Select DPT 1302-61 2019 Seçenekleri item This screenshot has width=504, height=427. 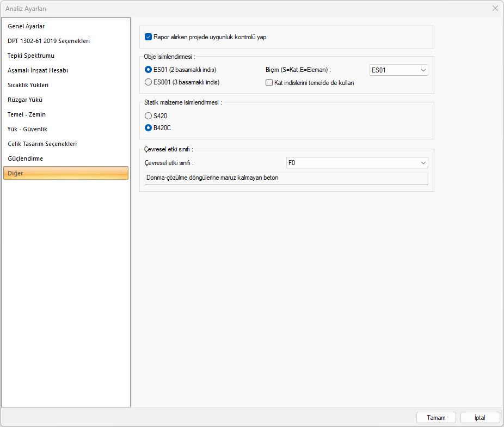tap(48, 41)
